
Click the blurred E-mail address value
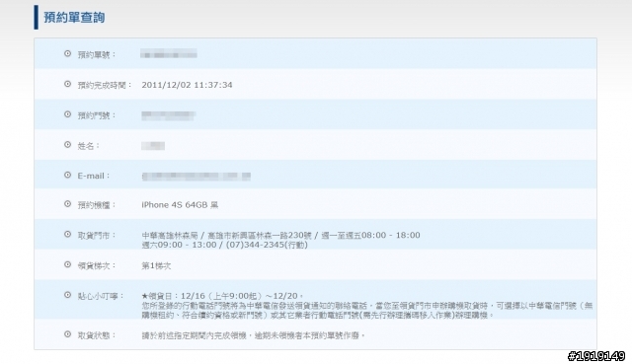(197, 176)
